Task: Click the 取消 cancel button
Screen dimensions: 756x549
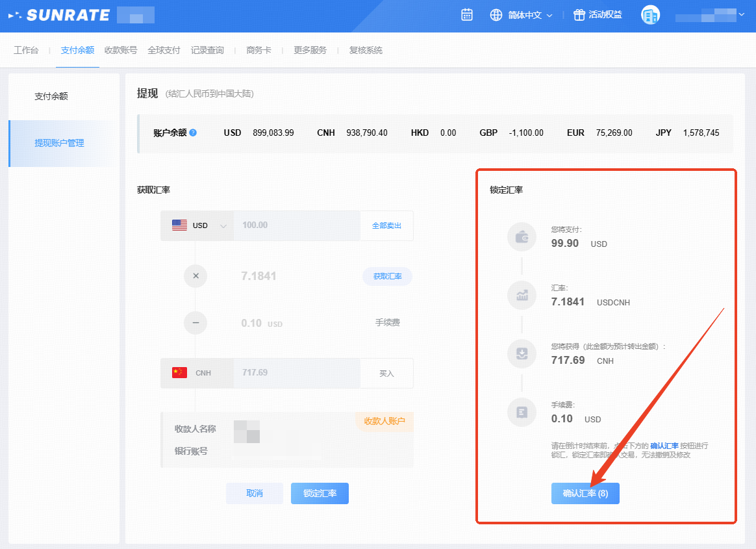Action: (255, 493)
